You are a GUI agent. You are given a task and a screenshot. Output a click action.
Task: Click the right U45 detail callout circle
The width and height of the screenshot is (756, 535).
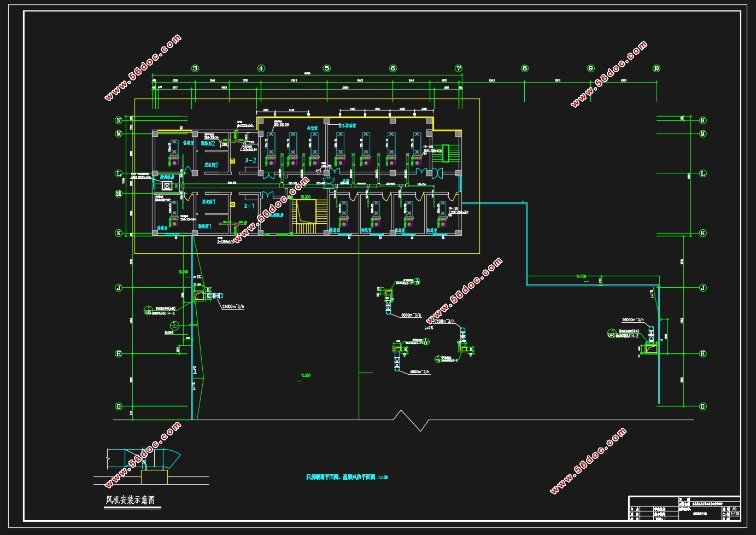tap(612, 333)
